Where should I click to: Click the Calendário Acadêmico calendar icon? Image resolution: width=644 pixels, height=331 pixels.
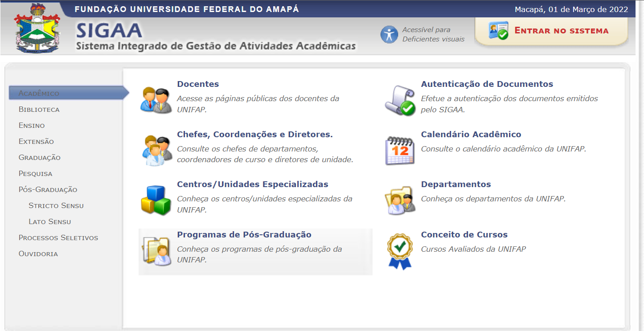pyautogui.click(x=400, y=151)
